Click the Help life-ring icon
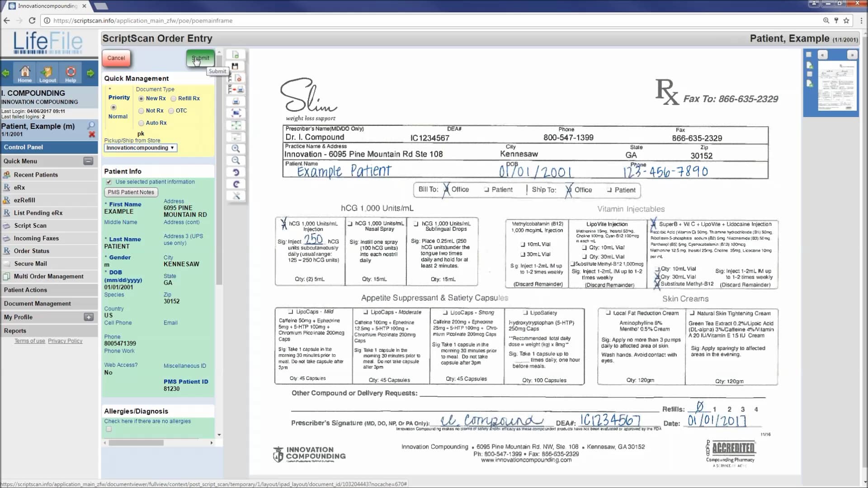Screen dimensions: 868x488 click(71, 73)
